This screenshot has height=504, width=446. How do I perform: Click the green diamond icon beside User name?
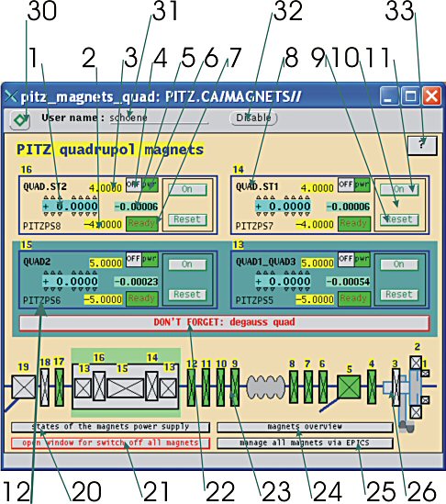coord(20,120)
